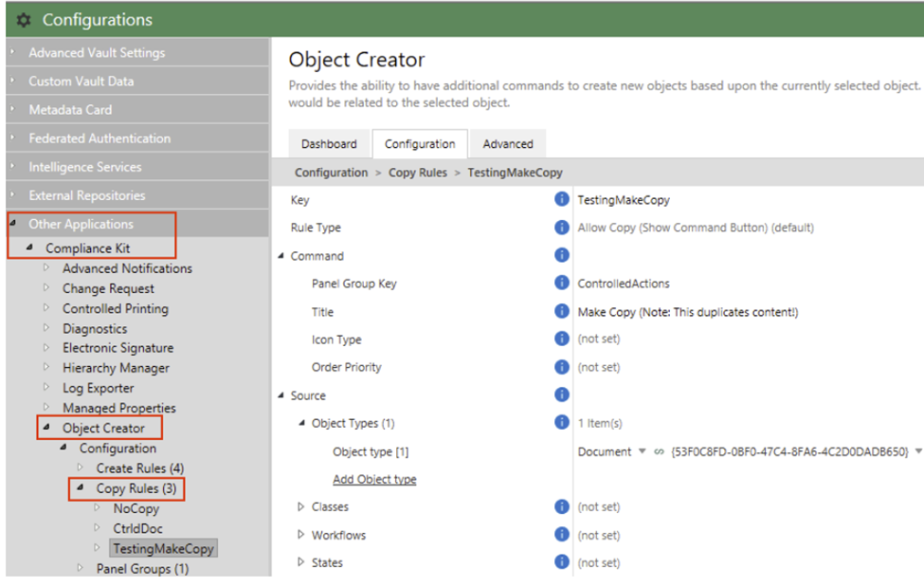Expand Diagnostics tree node
924x587 pixels.
46,328
